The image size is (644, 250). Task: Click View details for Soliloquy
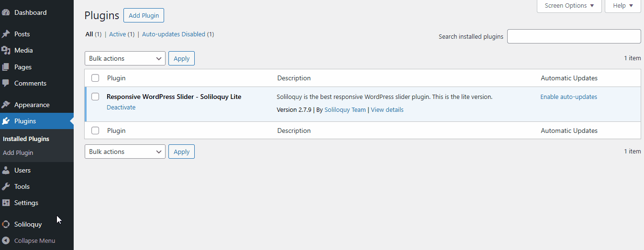point(387,110)
